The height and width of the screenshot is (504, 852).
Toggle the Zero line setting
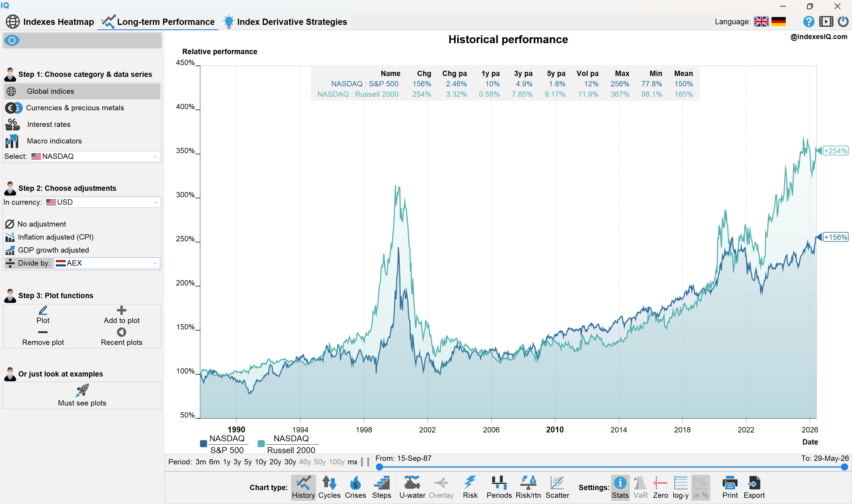661,487
